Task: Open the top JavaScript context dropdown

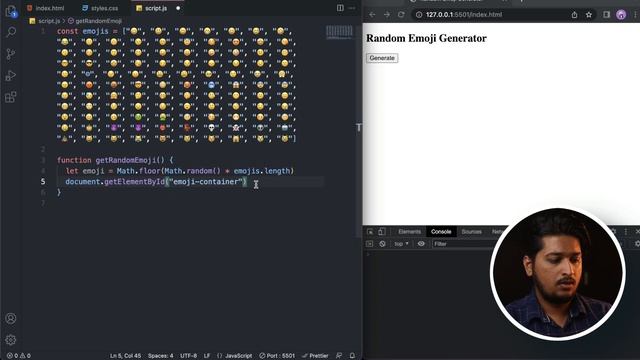Action: click(x=401, y=244)
